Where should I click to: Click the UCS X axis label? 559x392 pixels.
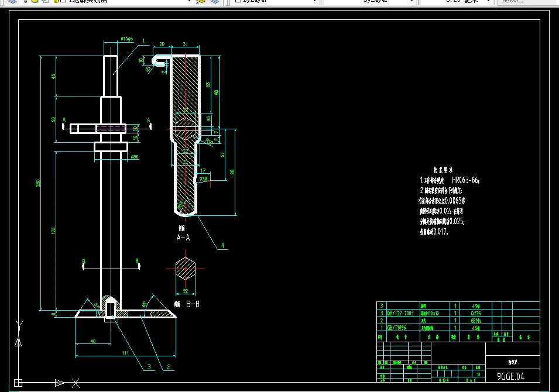(76, 383)
